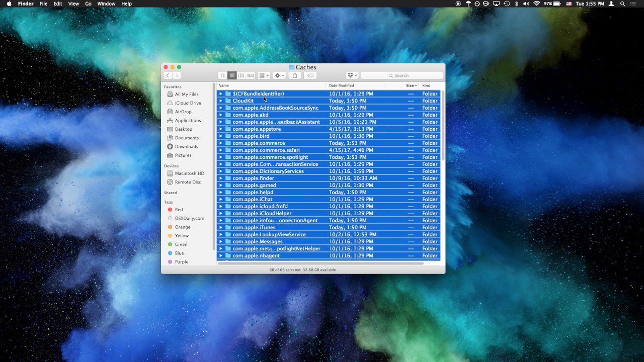This screenshot has width=644, height=362.
Task: Go back to the previous folder
Action: coord(168,75)
